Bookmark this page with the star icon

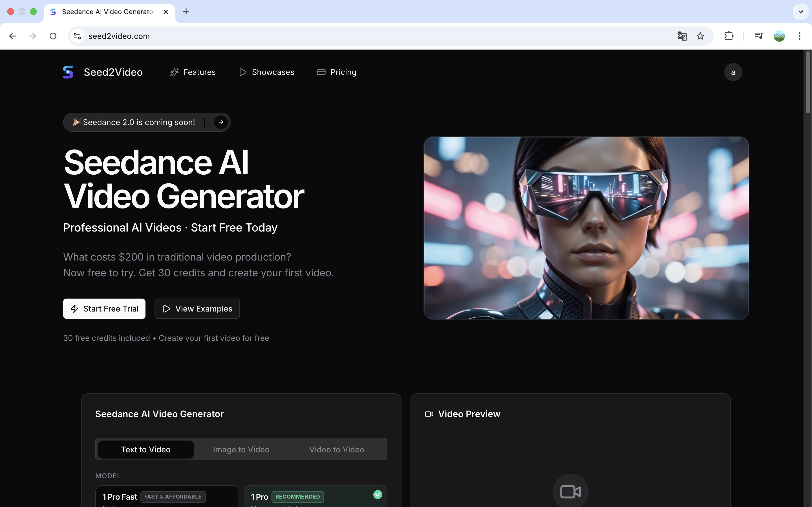pos(700,36)
